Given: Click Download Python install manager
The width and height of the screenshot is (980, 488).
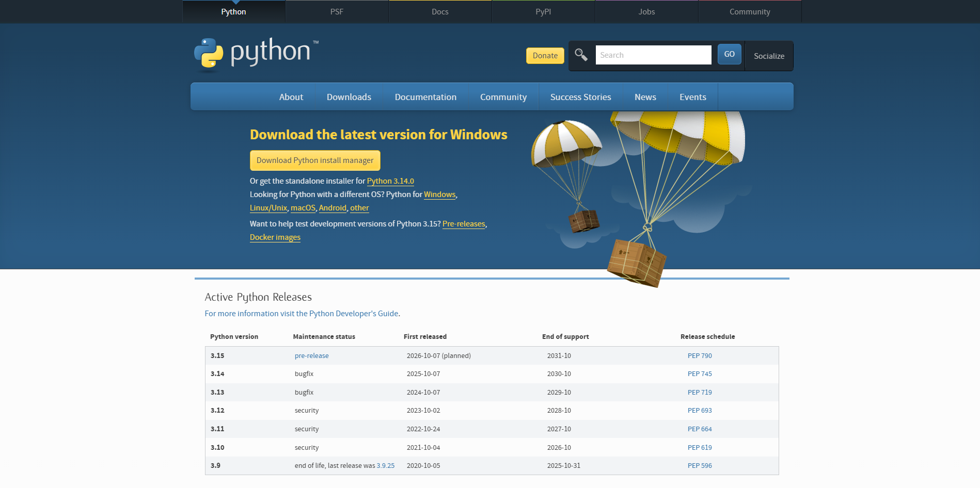Looking at the screenshot, I should point(314,160).
